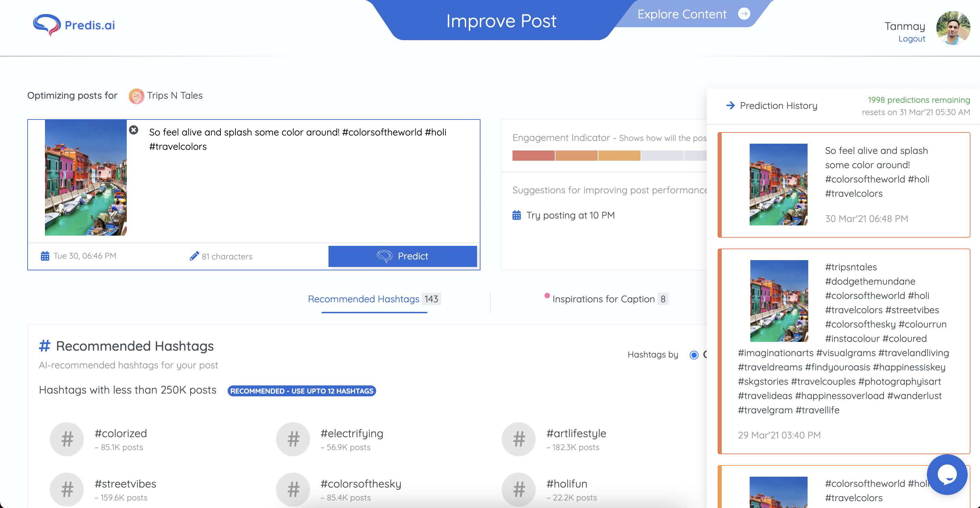Screen dimensions: 980x508
Task: Click the calendar icon beside Try posting at 10 PM
Action: (x=516, y=215)
